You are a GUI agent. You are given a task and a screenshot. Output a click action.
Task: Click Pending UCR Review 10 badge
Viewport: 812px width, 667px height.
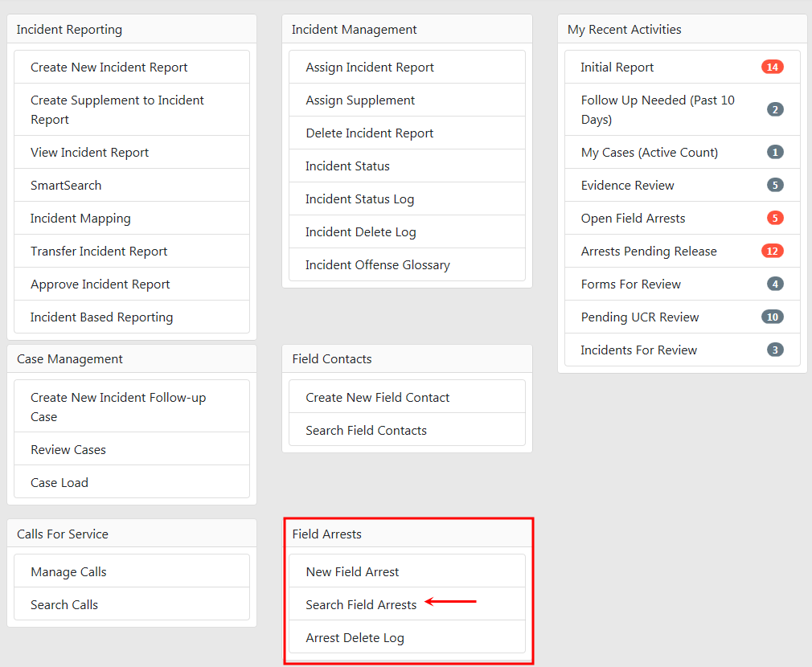pyautogui.click(x=772, y=317)
